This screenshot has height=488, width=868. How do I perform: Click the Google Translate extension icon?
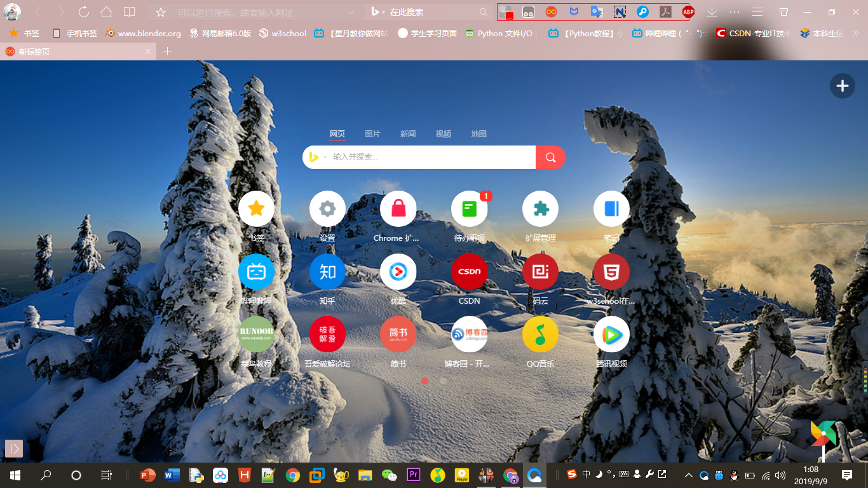597,12
